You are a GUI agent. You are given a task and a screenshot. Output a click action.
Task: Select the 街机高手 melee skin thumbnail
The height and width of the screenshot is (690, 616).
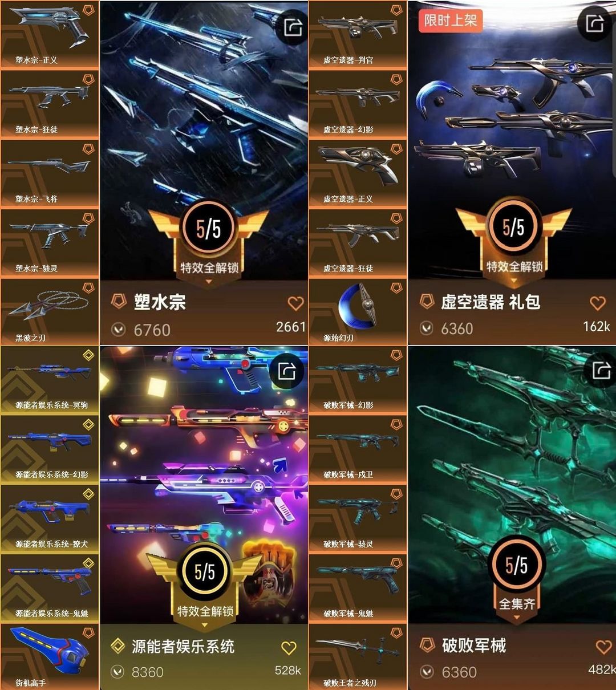[50, 657]
